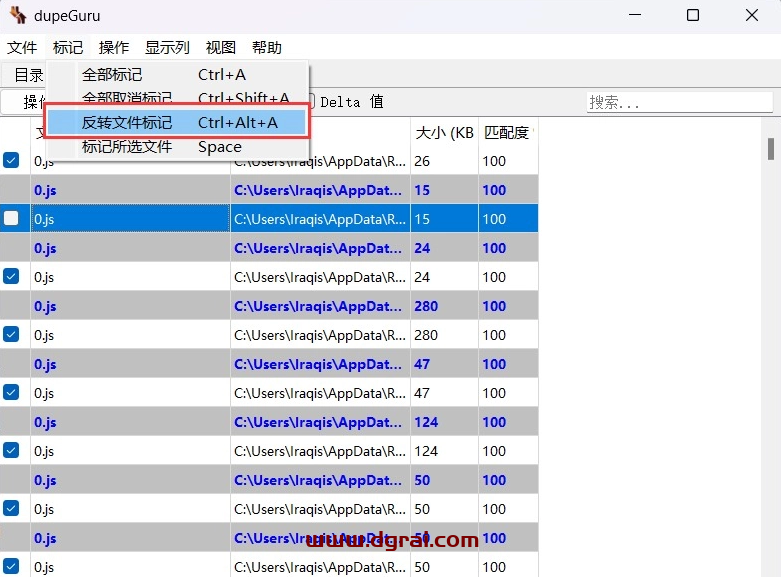Select 反转文件标记 Ctrl+Alt+A menu entry
Screen dimensions: 781x577
point(177,122)
